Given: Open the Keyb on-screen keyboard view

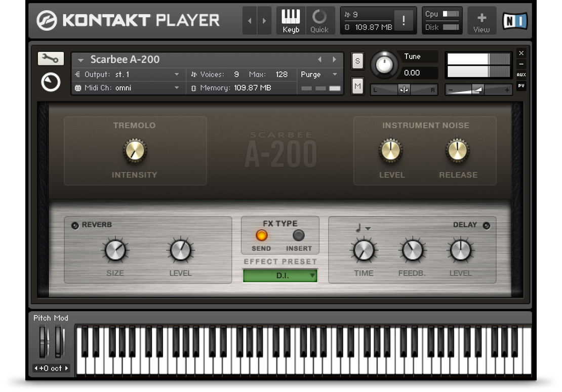Looking at the screenshot, I should pyautogui.click(x=291, y=21).
